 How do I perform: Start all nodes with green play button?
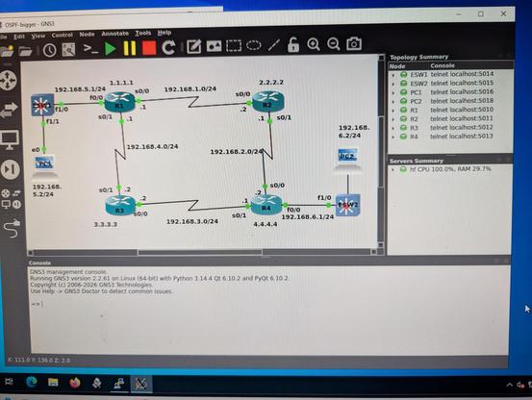pyautogui.click(x=110, y=48)
